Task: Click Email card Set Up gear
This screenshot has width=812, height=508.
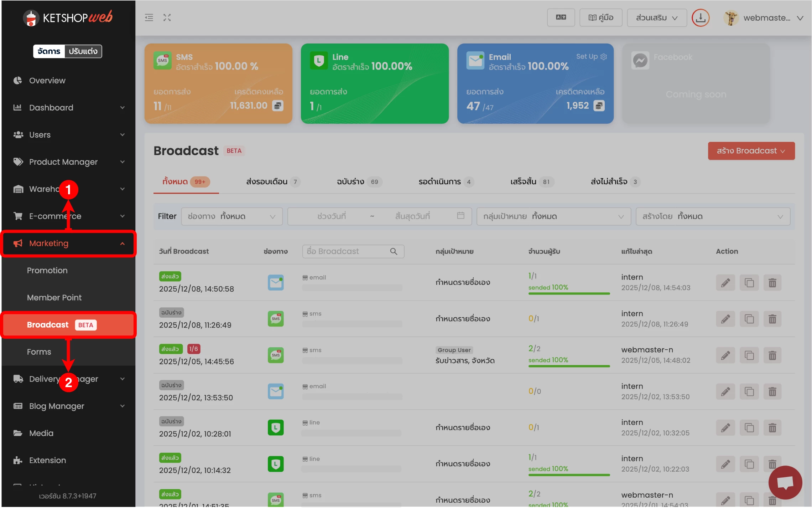Action: point(603,57)
